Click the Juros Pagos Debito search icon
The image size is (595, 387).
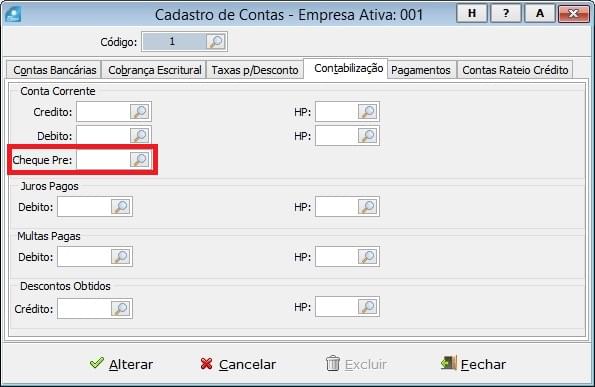(x=121, y=207)
